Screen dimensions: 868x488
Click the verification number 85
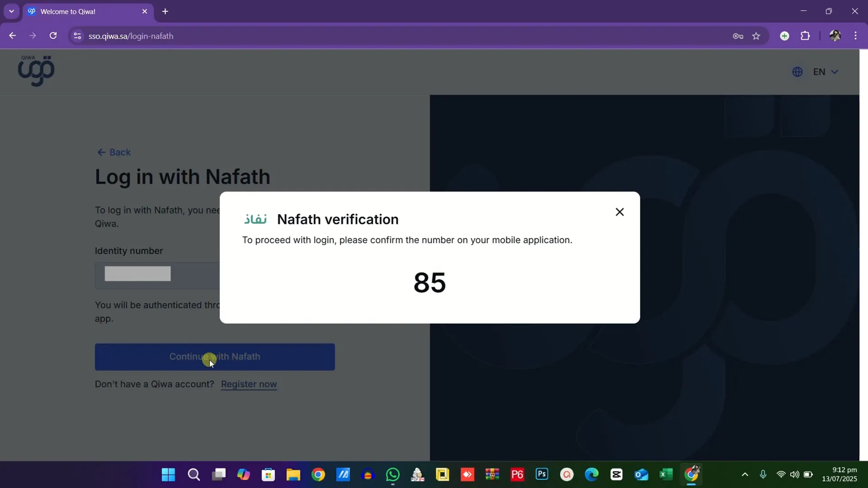[x=429, y=283]
